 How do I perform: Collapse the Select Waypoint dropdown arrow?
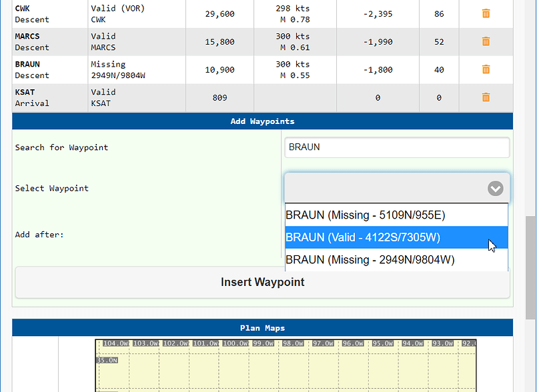[x=495, y=188]
